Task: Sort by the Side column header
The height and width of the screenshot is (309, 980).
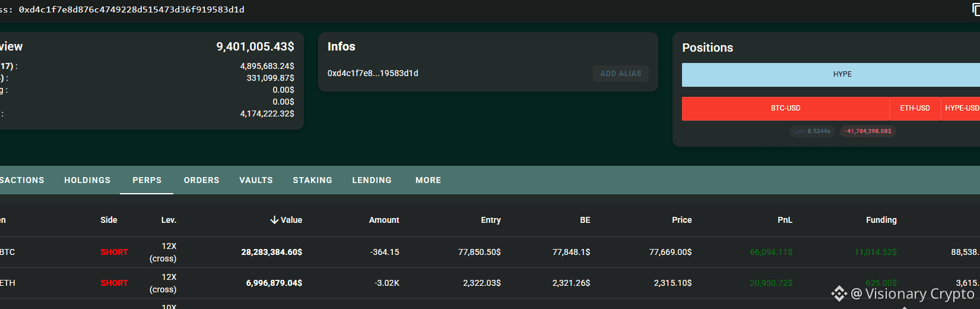Action: pos(109,220)
